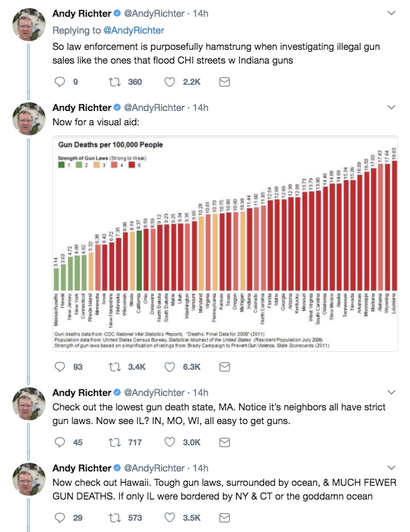The height and width of the screenshot is (532, 410).
Task: Open the first tweet's chevron options menu
Action: [x=391, y=13]
